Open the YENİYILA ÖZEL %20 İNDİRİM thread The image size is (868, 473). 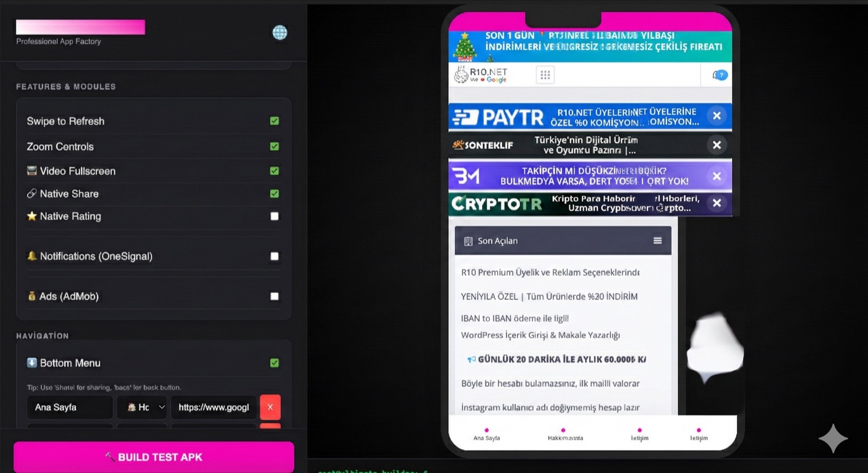tap(549, 296)
